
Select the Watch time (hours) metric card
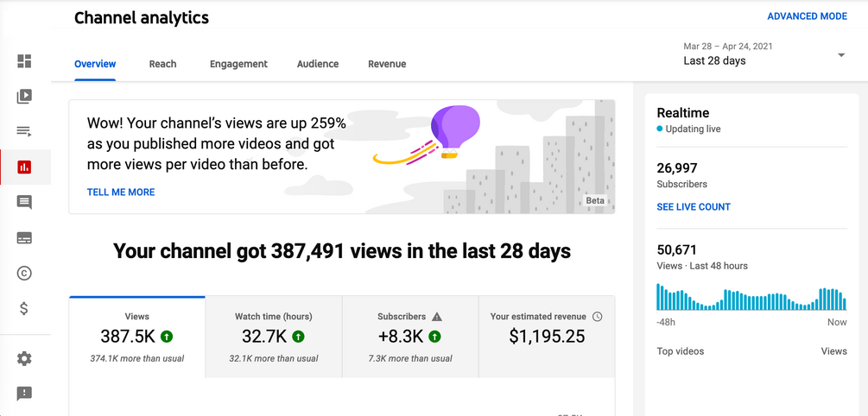pos(274,337)
